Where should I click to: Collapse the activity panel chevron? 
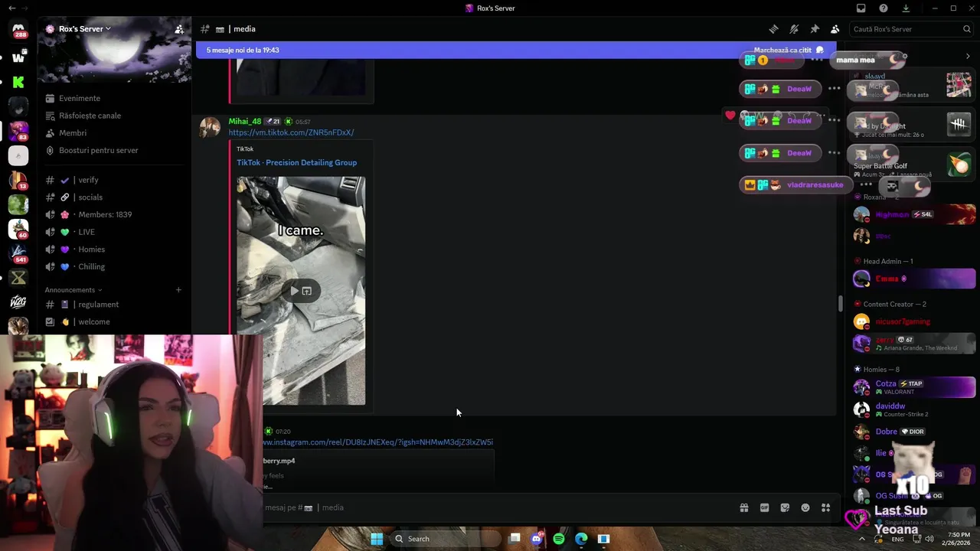click(968, 56)
